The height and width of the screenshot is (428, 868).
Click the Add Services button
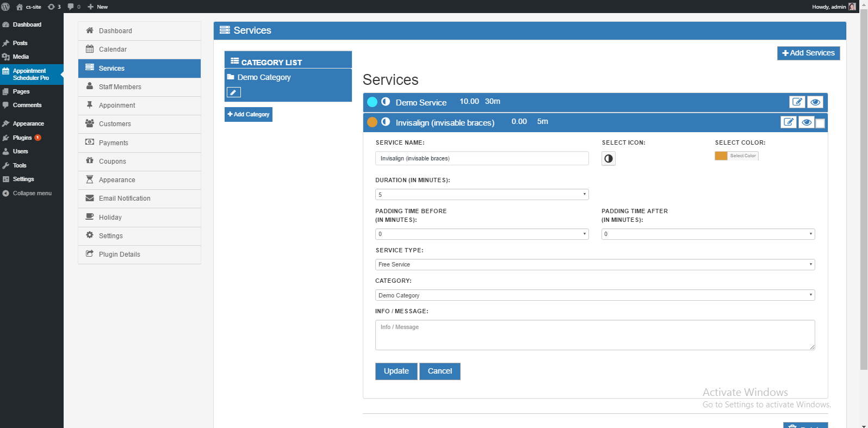click(808, 53)
